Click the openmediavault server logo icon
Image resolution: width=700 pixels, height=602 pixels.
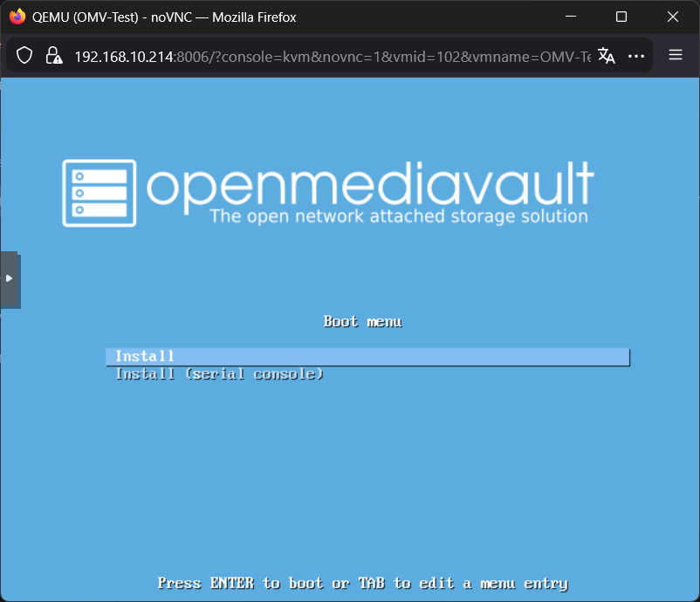coord(100,193)
